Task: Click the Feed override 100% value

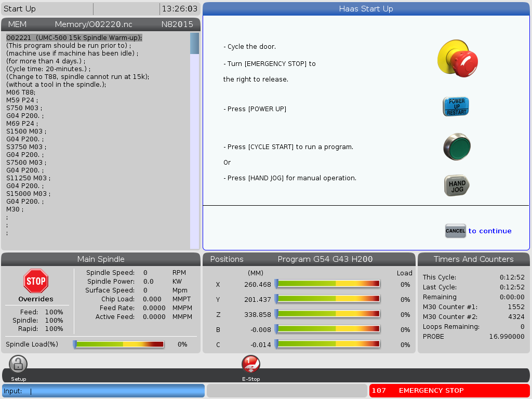Action: pyautogui.click(x=54, y=312)
